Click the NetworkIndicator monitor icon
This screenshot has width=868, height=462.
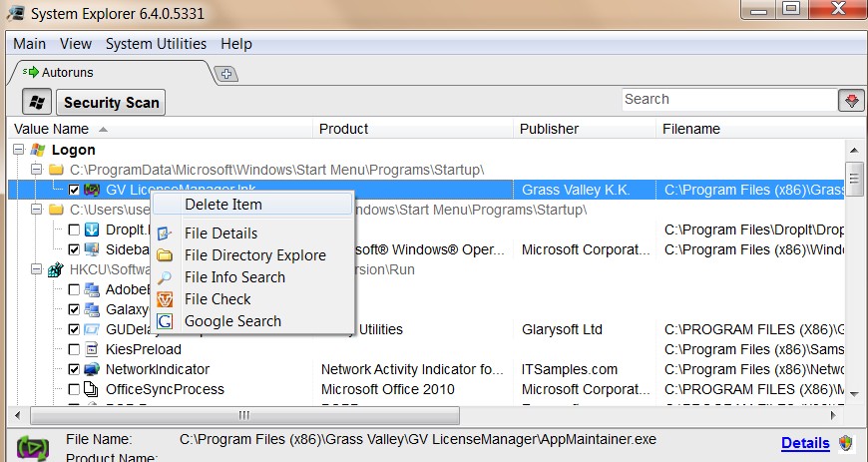coord(92,369)
